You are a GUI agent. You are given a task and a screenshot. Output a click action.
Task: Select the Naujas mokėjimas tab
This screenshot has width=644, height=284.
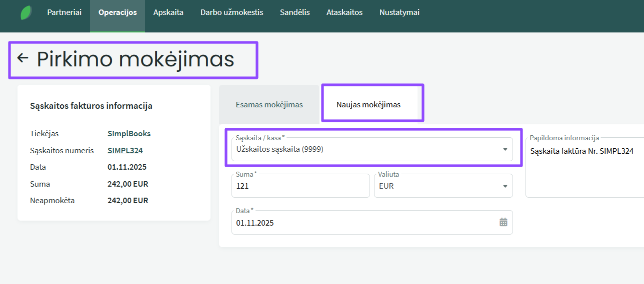(x=368, y=105)
